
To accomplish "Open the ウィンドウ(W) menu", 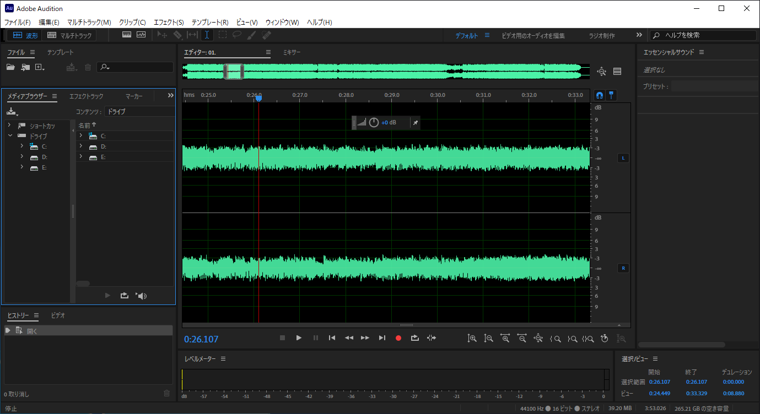I will [x=282, y=22].
